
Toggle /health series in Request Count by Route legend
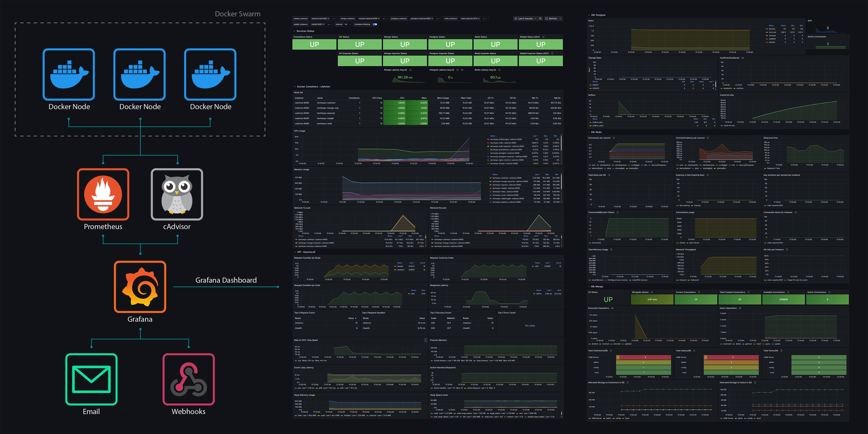click(399, 266)
